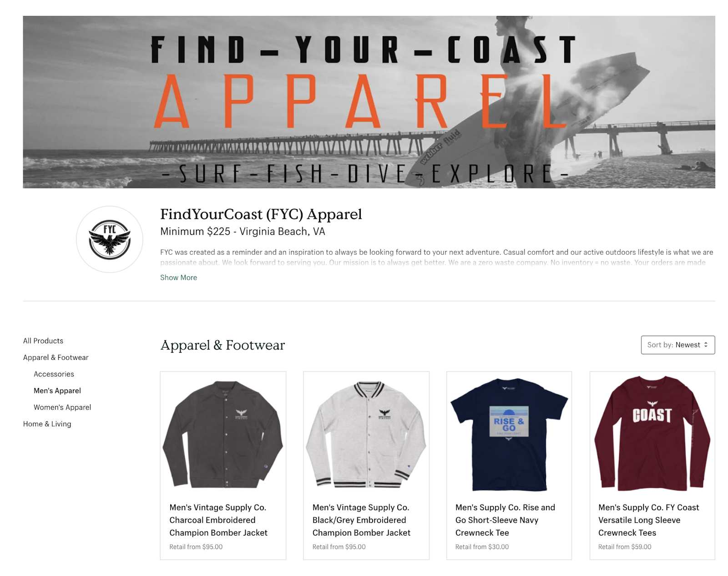Select All Products in sidebar
728x576 pixels.
click(x=43, y=341)
